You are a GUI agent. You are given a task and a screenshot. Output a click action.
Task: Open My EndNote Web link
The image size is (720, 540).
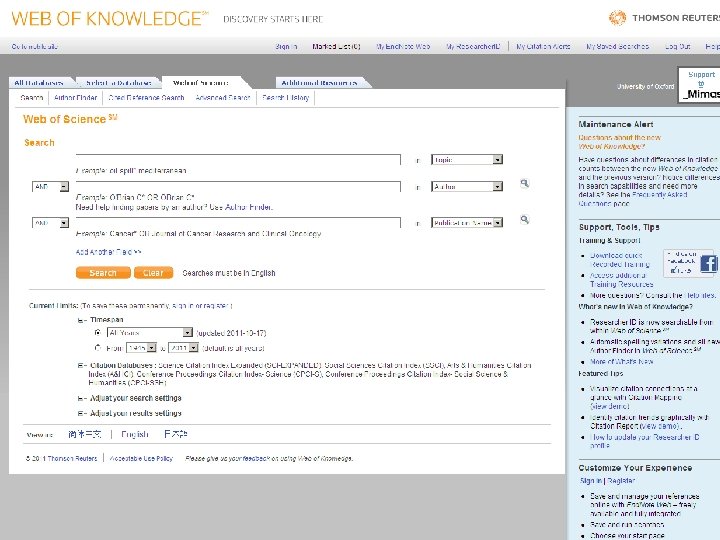[403, 46]
